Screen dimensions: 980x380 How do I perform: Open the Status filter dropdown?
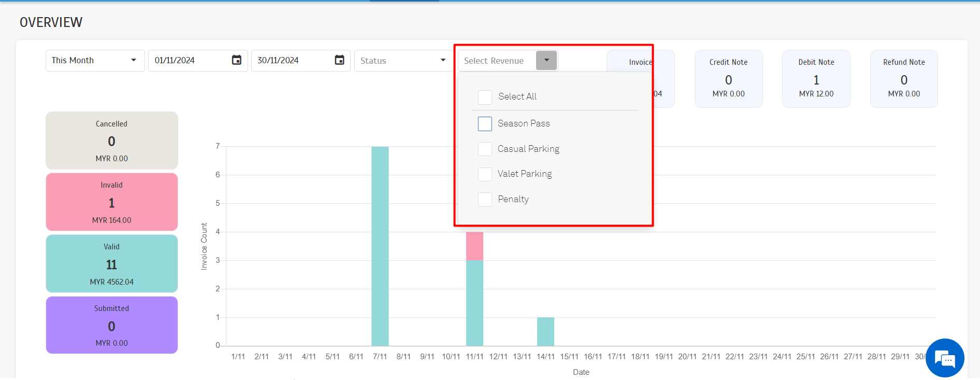403,61
